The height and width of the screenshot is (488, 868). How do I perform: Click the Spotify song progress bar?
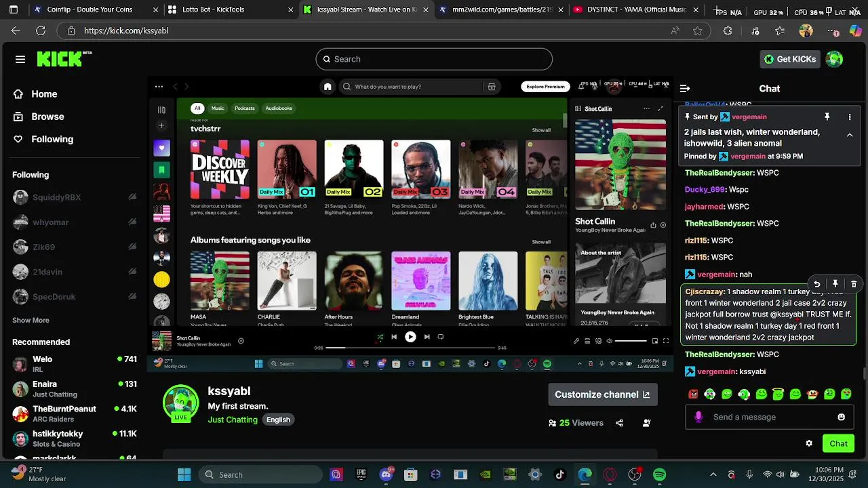tap(410, 348)
